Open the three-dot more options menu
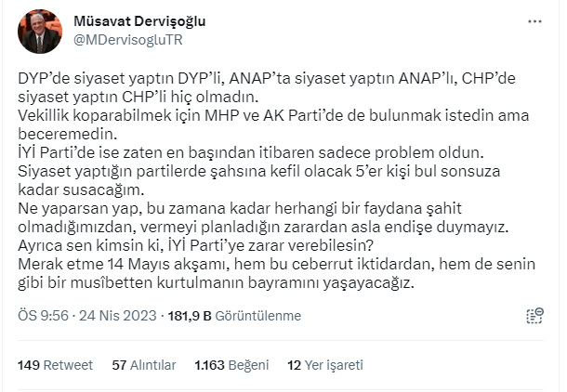This screenshot has width=567, height=392. click(x=534, y=20)
